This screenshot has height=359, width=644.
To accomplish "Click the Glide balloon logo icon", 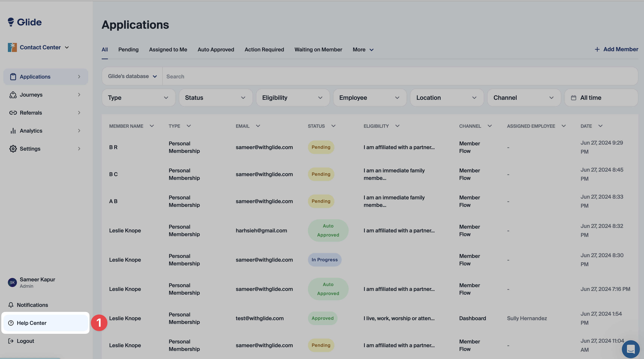I will pyautogui.click(x=11, y=22).
